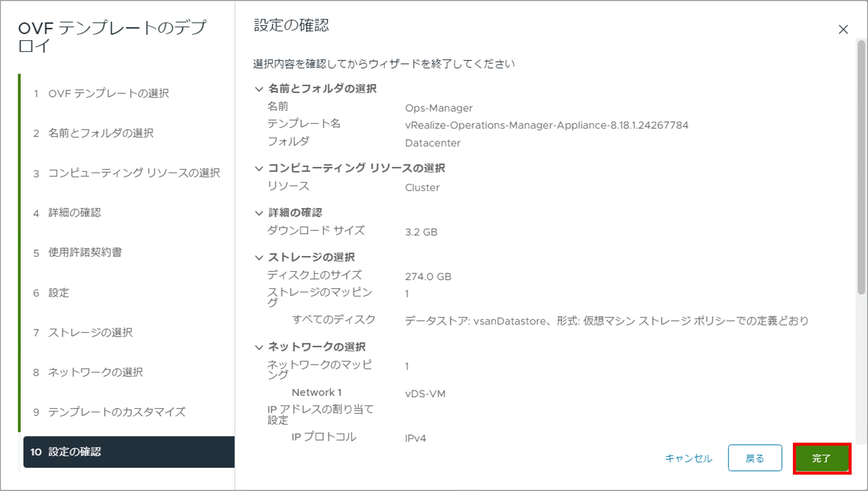Go to step 8 ネットワークの選択
Image resolution: width=868 pixels, height=491 pixels.
click(x=88, y=372)
